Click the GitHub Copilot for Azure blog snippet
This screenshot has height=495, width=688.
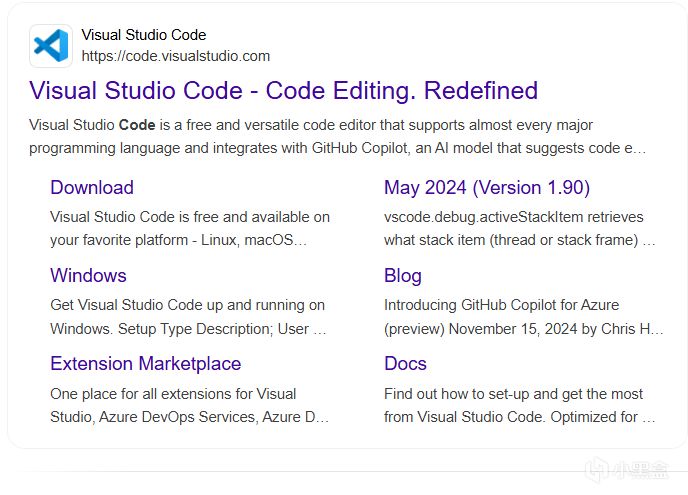(519, 316)
